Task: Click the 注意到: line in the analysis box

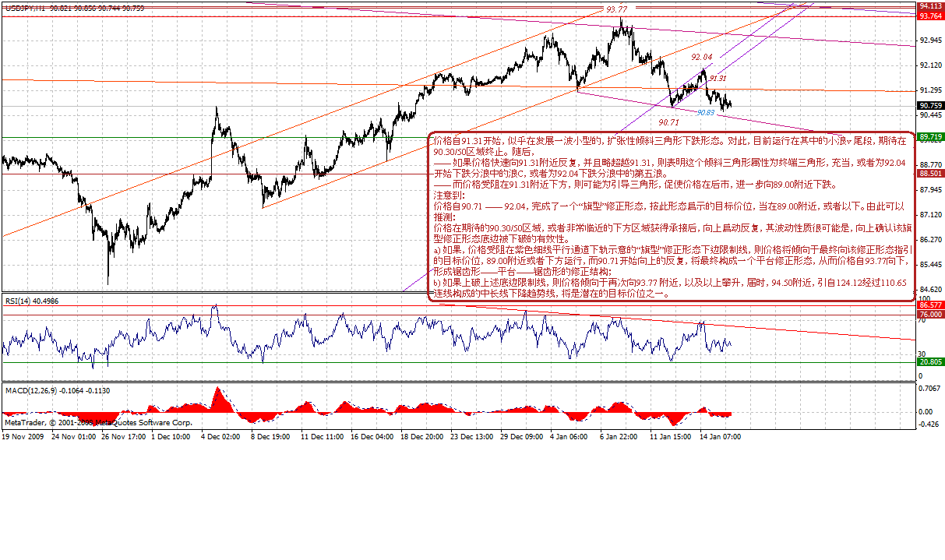Action: pos(448,197)
